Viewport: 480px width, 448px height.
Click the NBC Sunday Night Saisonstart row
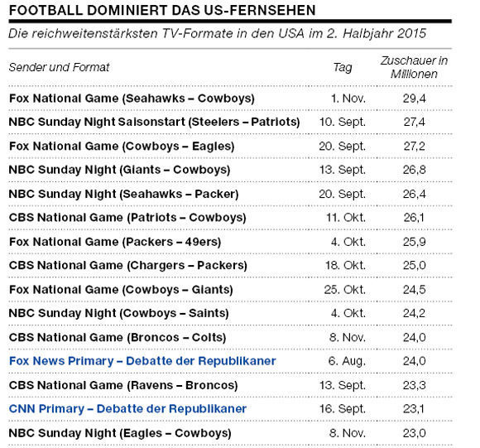tap(230, 122)
